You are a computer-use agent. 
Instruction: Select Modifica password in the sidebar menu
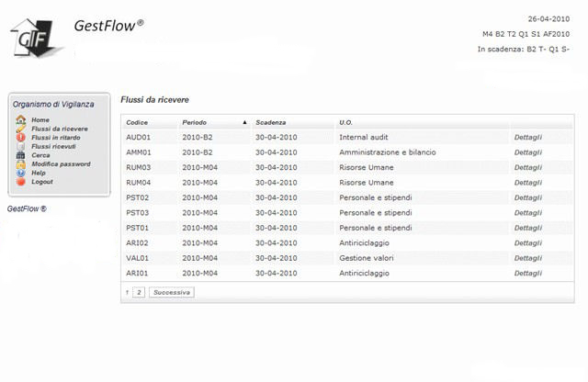(61, 164)
